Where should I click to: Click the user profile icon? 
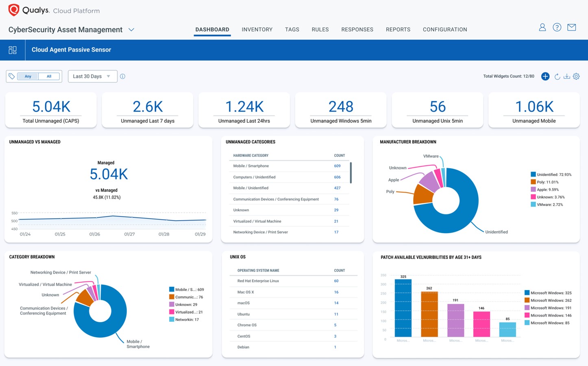click(x=542, y=27)
